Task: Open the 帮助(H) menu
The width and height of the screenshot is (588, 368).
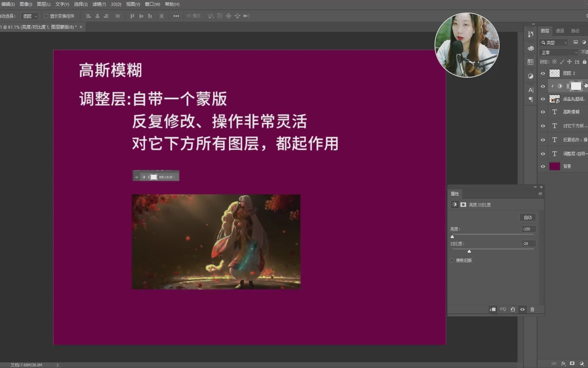Action: pos(172,4)
